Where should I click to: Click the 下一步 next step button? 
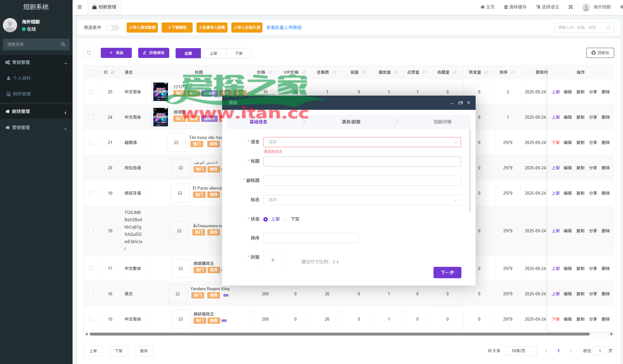pos(447,272)
